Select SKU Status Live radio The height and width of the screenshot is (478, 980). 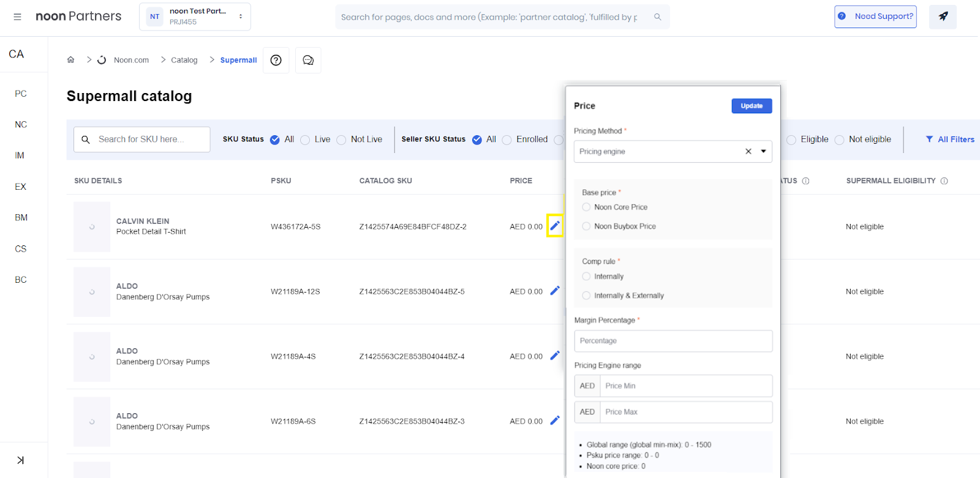tap(305, 140)
